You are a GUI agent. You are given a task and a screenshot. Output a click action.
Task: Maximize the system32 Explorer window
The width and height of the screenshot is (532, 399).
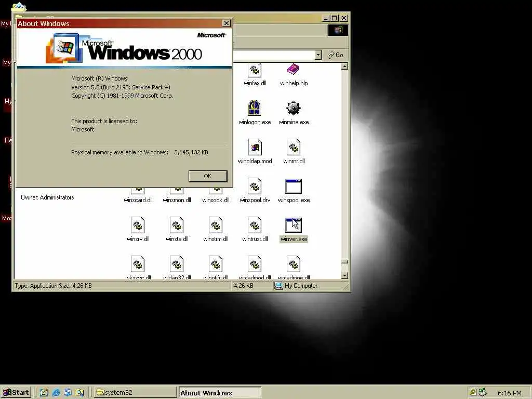point(335,18)
